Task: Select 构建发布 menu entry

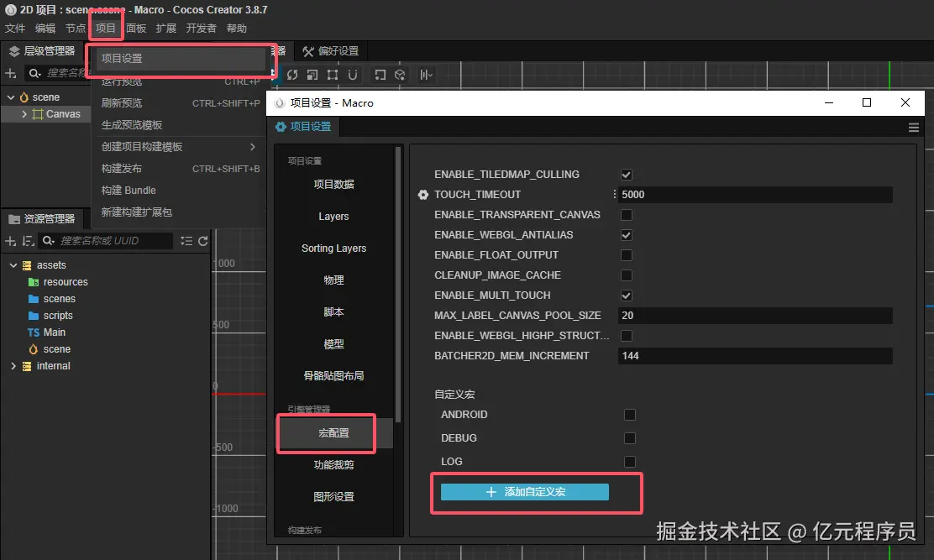Action: (x=180, y=169)
